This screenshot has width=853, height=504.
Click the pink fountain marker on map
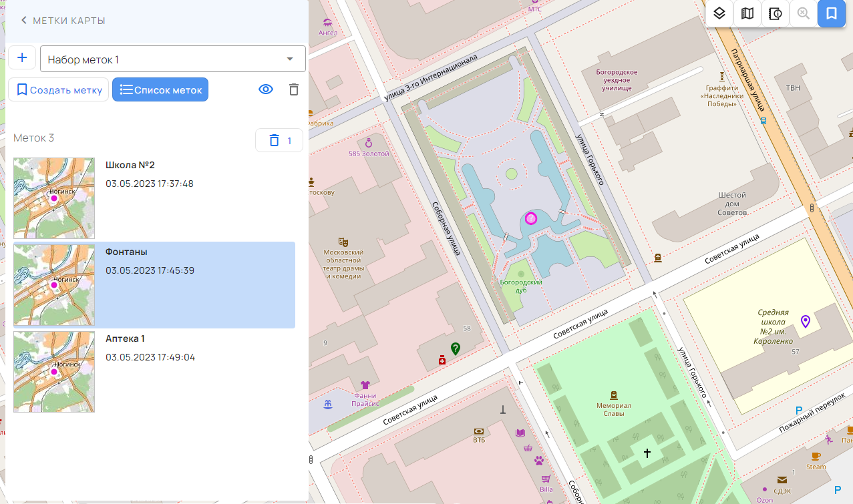(531, 218)
